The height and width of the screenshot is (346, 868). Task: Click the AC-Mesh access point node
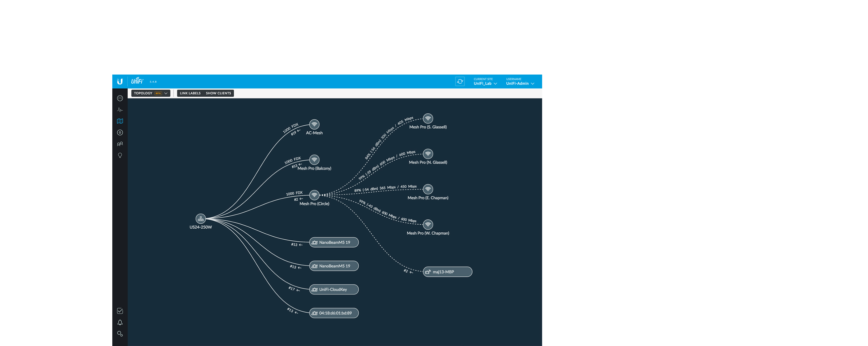pos(314,124)
